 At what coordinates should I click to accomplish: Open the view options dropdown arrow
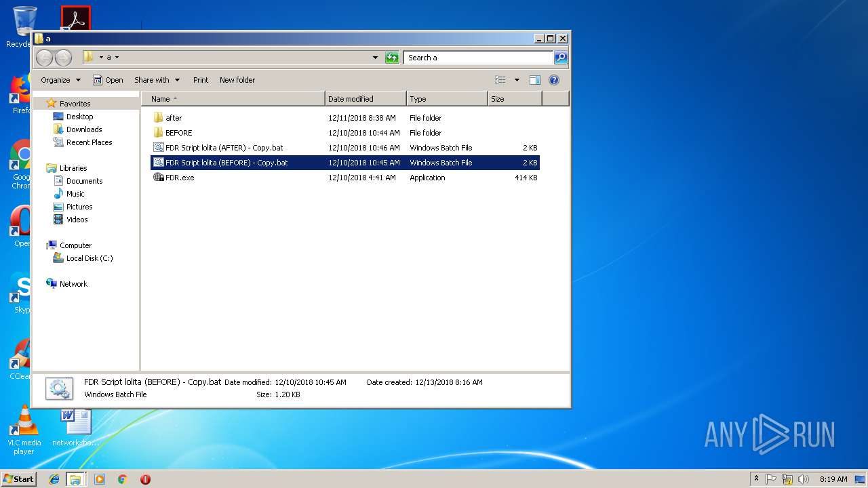[517, 80]
